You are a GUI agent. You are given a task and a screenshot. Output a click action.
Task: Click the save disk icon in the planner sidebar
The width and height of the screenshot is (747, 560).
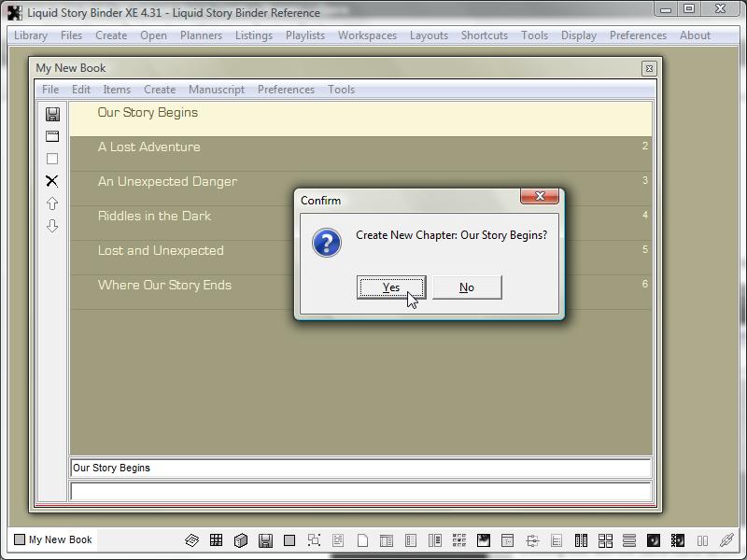click(52, 114)
